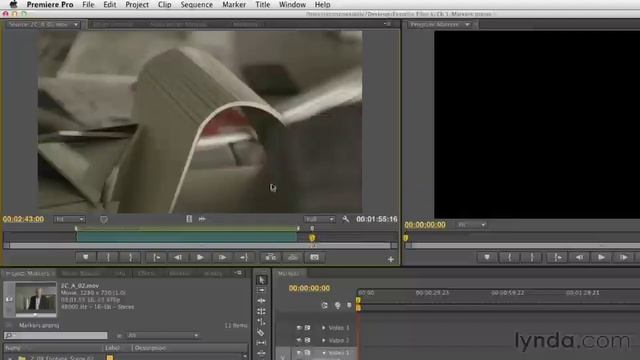Export frame with camera icon
This screenshot has width=640, height=360.
pos(315,258)
